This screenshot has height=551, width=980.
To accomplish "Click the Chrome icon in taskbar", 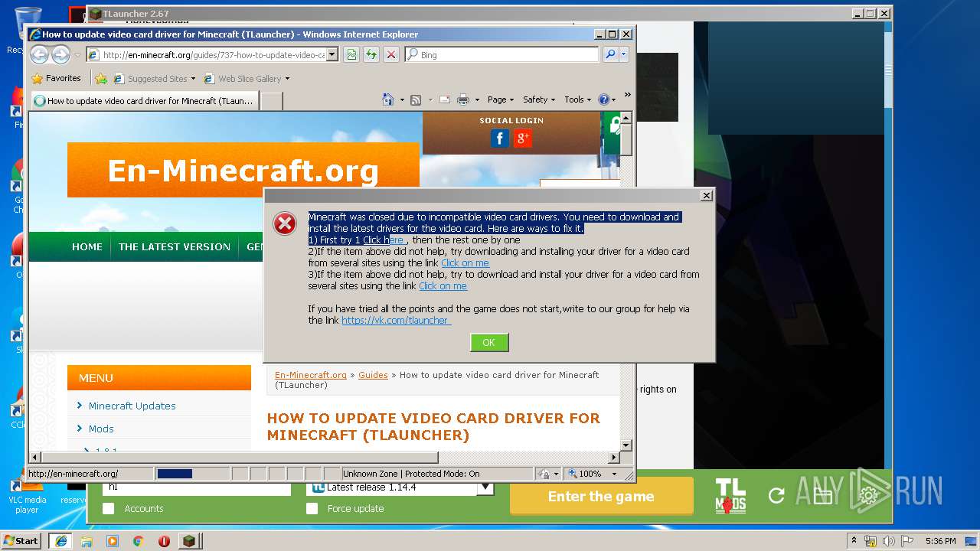I will (x=138, y=541).
